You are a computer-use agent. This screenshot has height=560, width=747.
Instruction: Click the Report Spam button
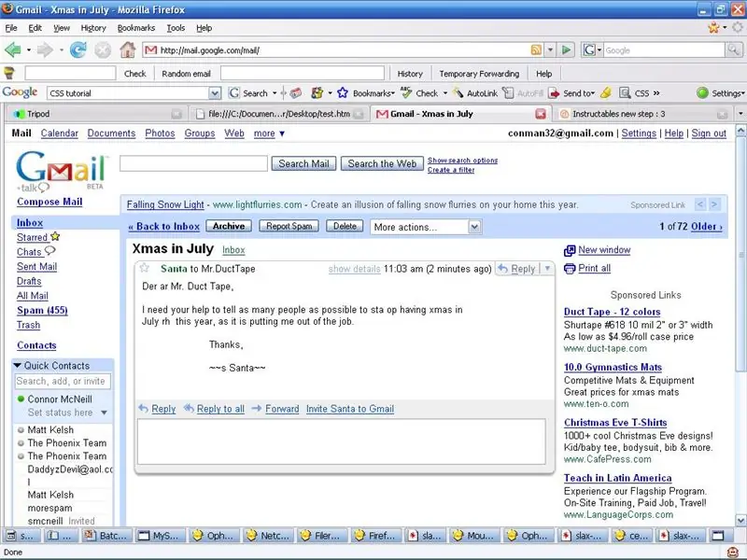(289, 226)
